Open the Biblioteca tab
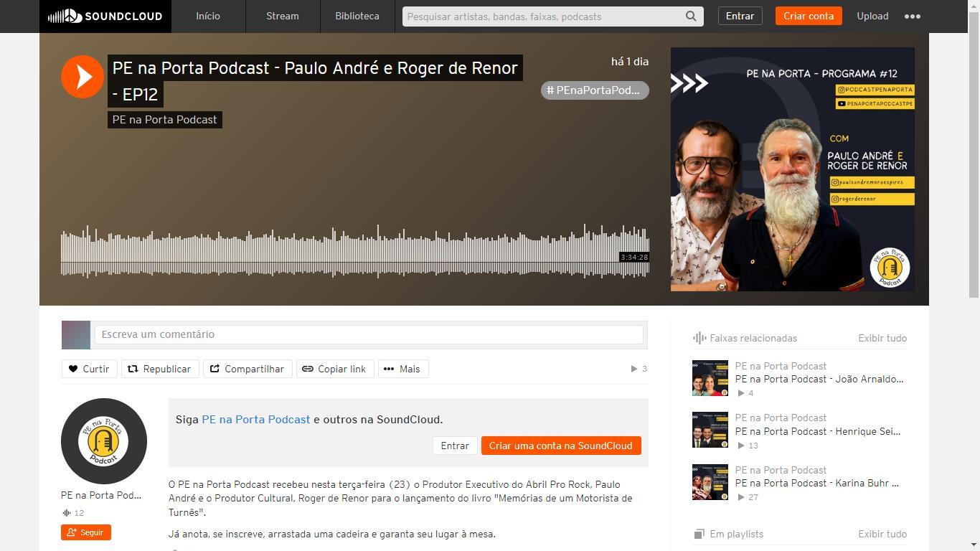980x551 pixels. 357,16
